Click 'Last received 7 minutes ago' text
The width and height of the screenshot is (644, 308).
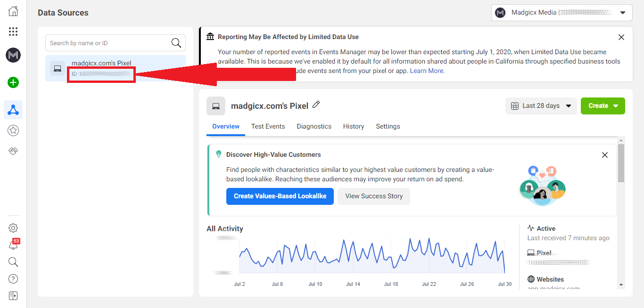(568, 238)
